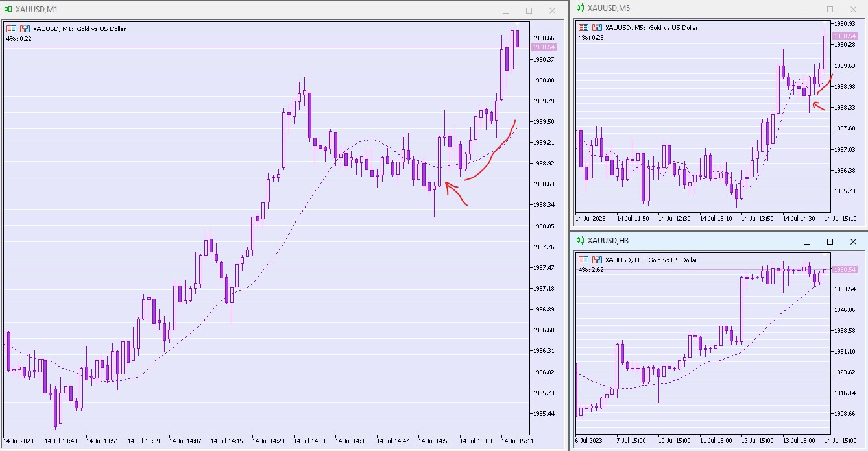The width and height of the screenshot is (868, 451).
Task: Toggle one-click trading panel icon on M1 chart
Action: point(25,29)
